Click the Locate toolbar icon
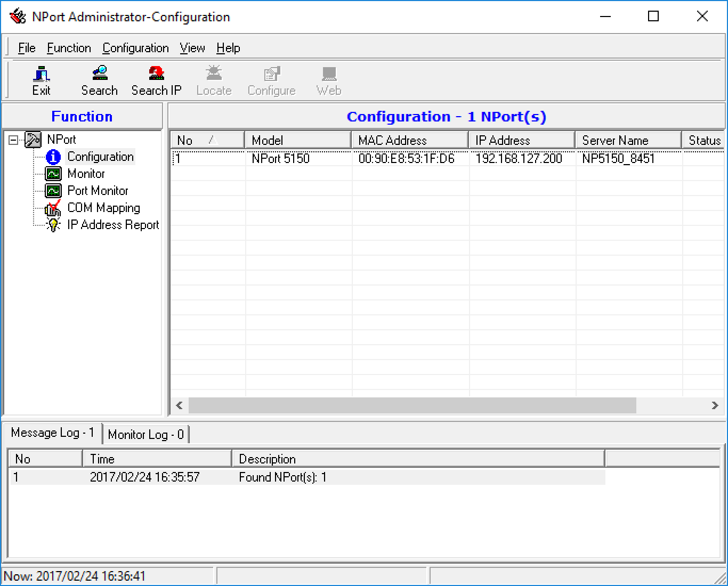The image size is (728, 586). pyautogui.click(x=214, y=81)
